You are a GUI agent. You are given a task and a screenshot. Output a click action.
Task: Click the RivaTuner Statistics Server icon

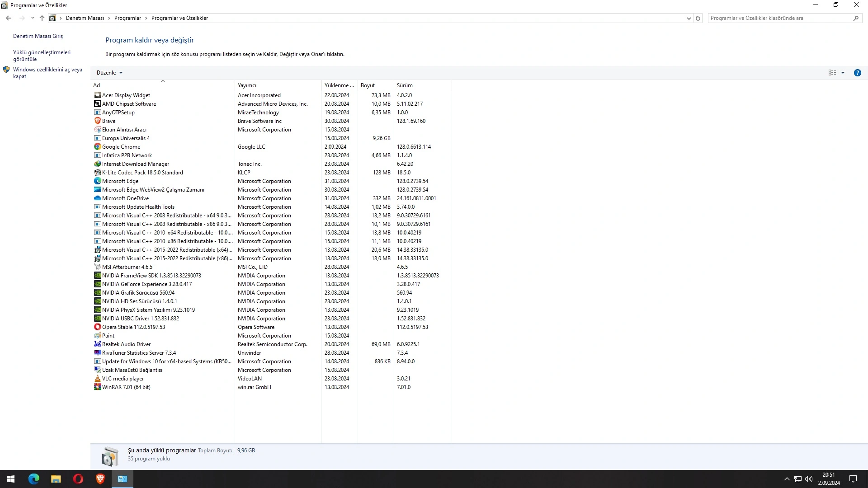[x=97, y=353]
